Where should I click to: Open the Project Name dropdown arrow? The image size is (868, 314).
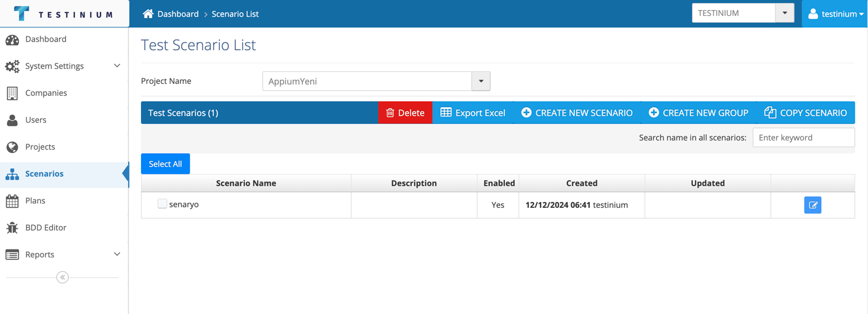(481, 81)
